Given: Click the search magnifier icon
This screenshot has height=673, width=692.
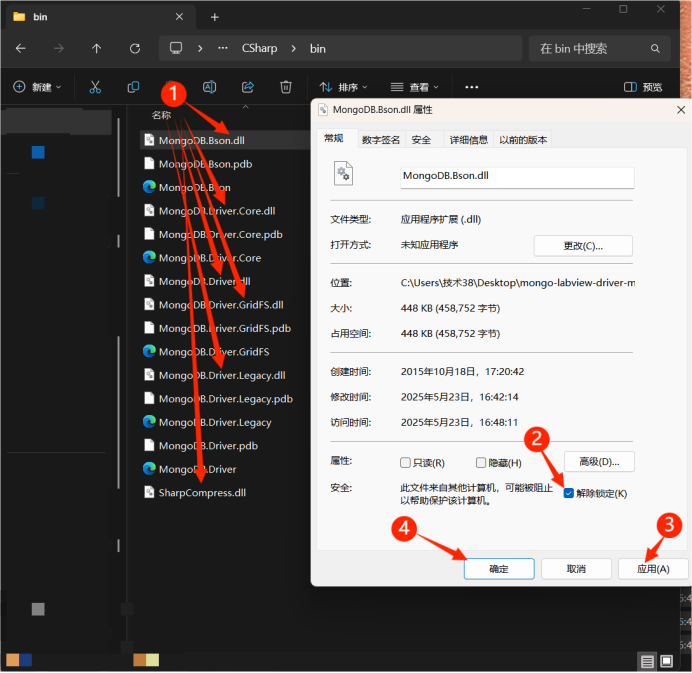Looking at the screenshot, I should point(655,49).
